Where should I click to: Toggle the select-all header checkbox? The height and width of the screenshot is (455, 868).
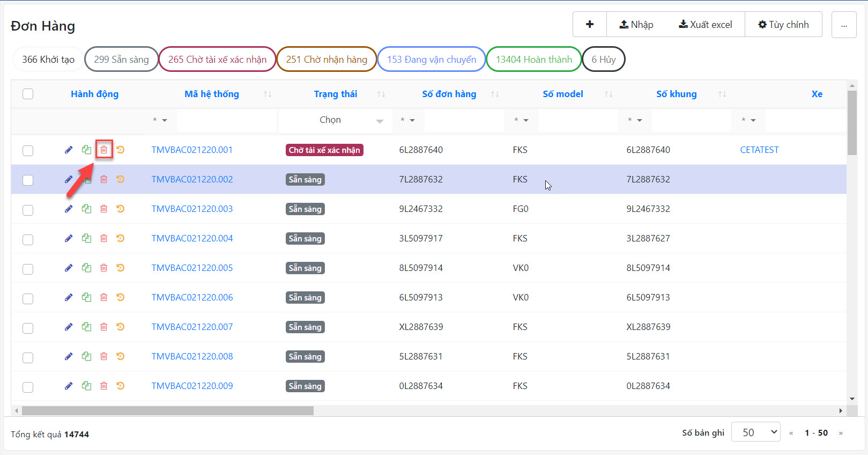pos(28,94)
